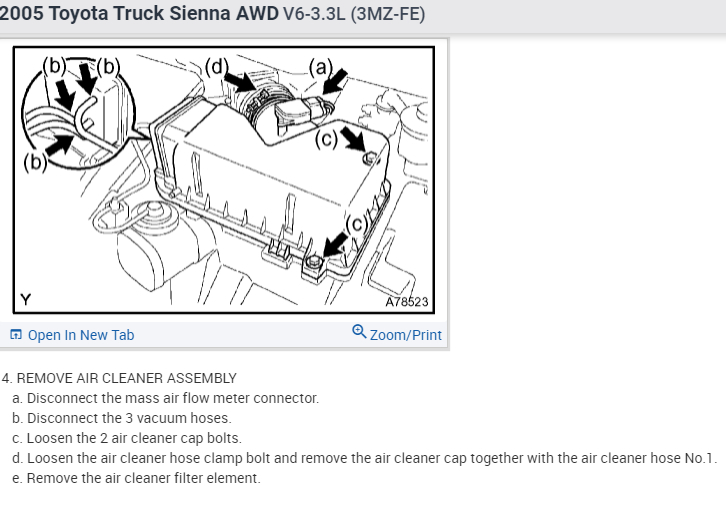Click the air cleaner assembly diagram image
The width and height of the screenshot is (726, 516).
tap(223, 178)
